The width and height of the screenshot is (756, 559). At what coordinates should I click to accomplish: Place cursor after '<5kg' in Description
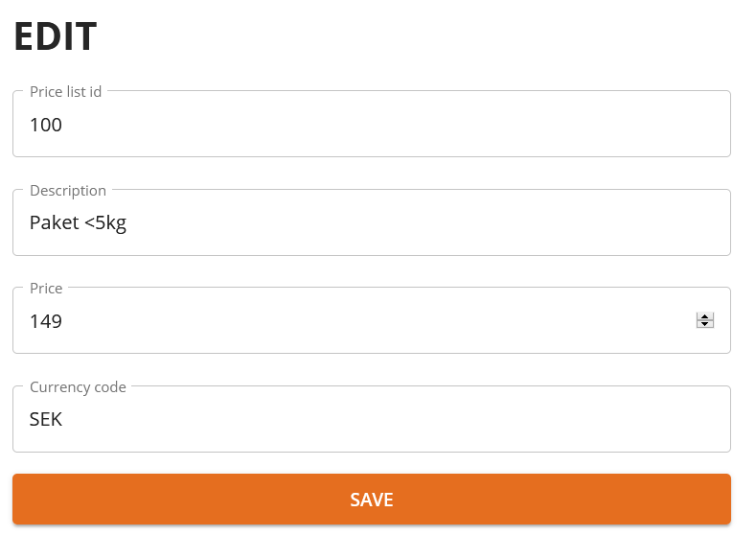(x=128, y=223)
